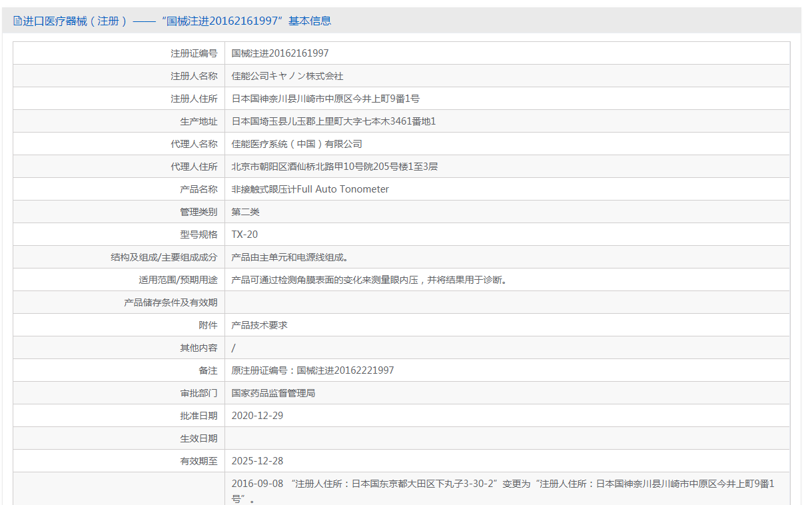Click the 产品名称 label
The height and width of the screenshot is (505, 812).
[199, 189]
